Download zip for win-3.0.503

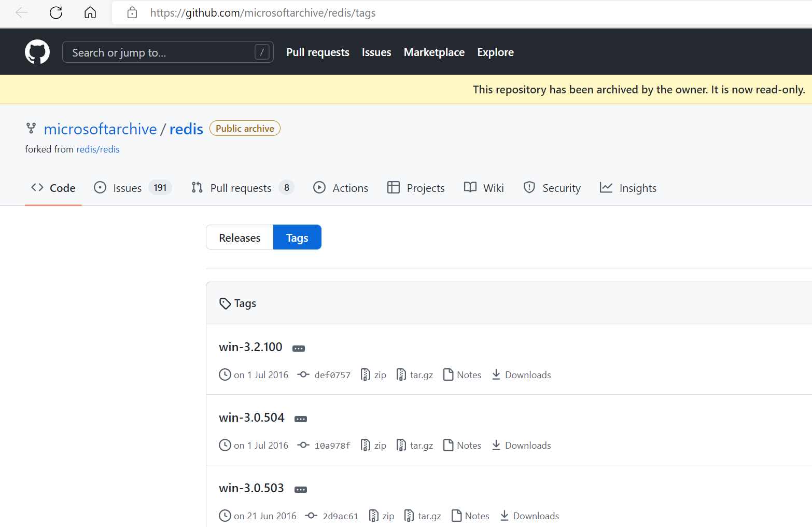[382, 516]
